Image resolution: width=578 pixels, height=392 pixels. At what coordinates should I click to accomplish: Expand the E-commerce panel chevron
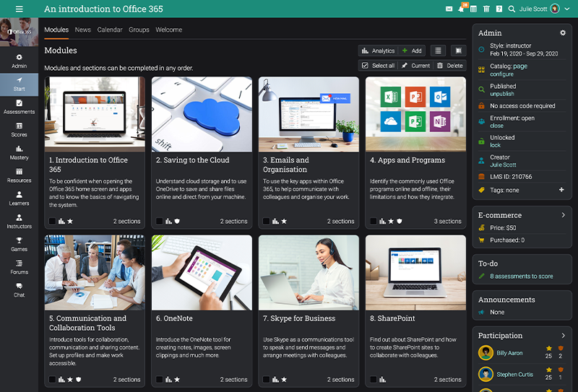pos(564,215)
